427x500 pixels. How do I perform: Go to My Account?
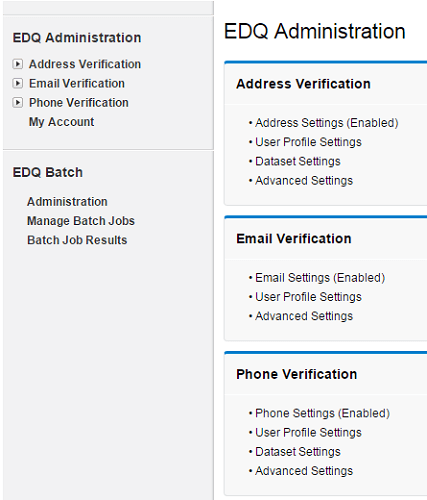61,122
